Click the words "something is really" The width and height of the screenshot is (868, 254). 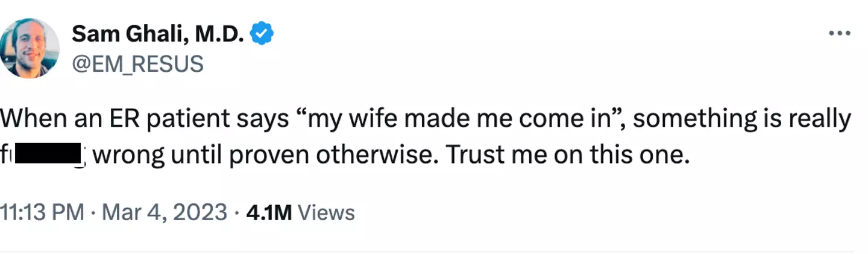(x=741, y=119)
